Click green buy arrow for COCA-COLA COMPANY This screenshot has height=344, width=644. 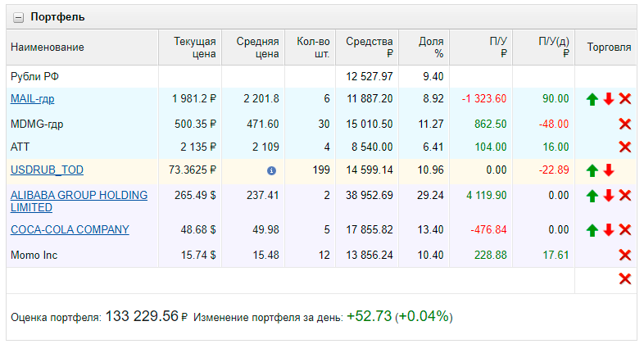coord(592,230)
